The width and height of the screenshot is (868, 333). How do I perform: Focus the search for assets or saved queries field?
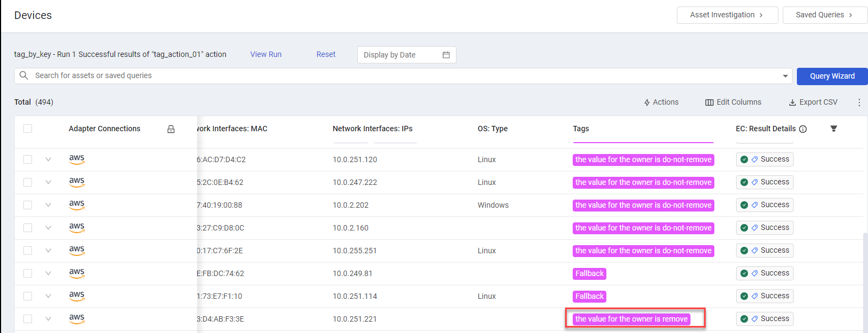pyautogui.click(x=403, y=76)
